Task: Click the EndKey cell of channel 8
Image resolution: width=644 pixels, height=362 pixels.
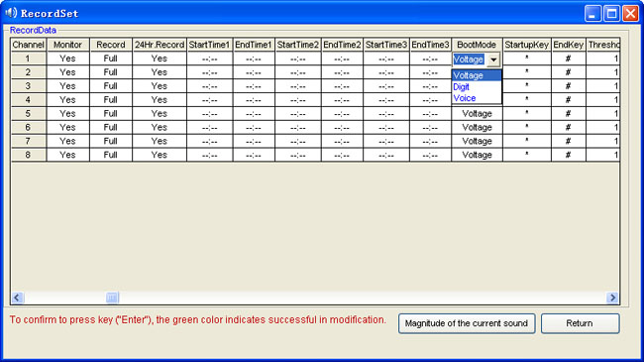Action: click(x=569, y=155)
